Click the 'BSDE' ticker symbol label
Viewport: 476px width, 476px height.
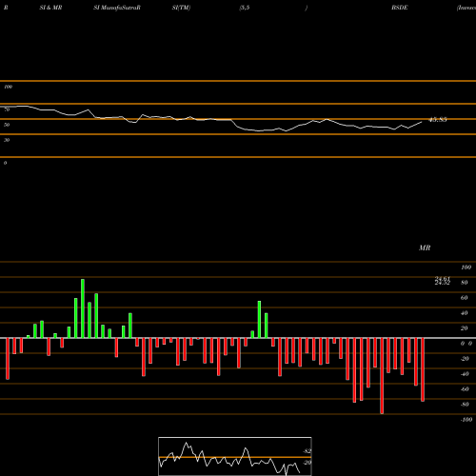(400, 8)
